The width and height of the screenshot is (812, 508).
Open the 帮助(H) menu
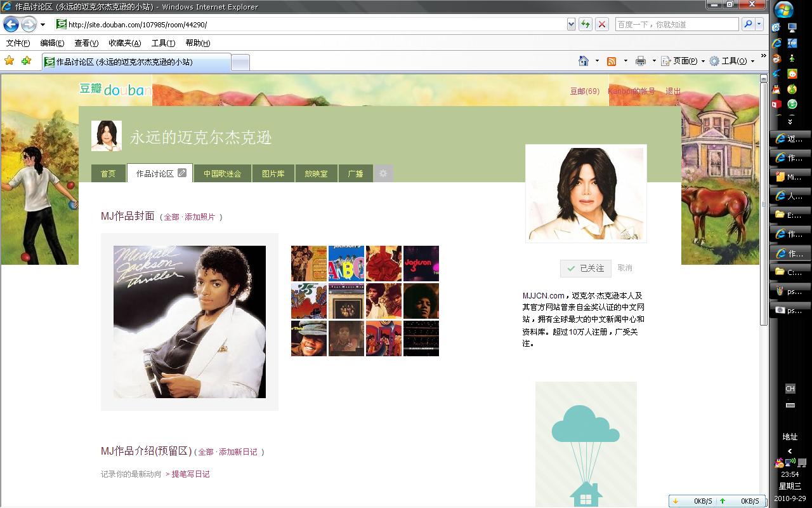[x=197, y=43]
